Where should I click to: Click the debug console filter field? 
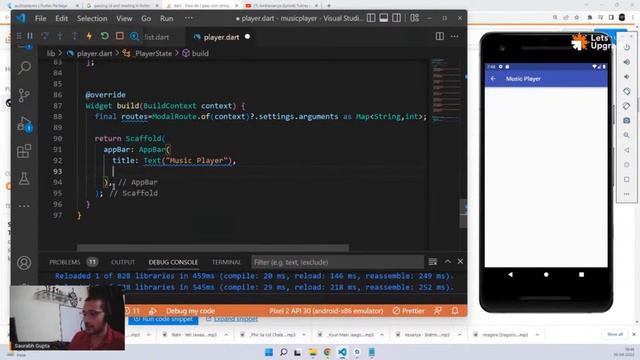pyautogui.click(x=338, y=262)
